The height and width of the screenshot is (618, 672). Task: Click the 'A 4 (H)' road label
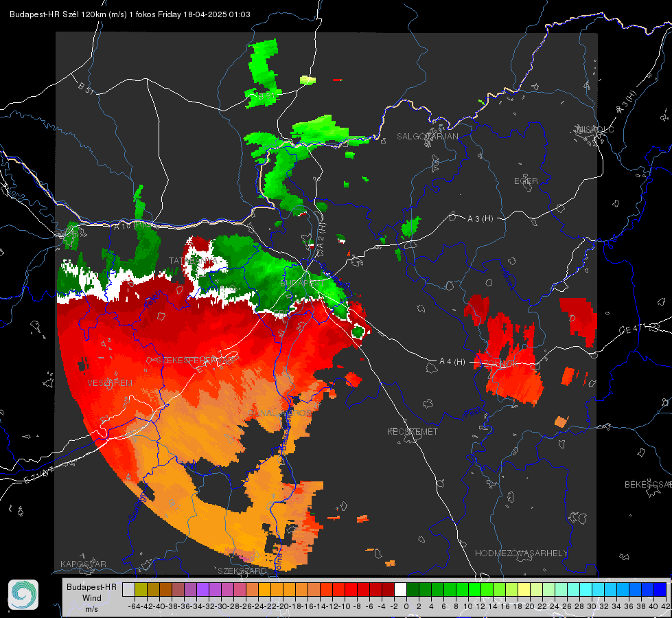point(452,362)
